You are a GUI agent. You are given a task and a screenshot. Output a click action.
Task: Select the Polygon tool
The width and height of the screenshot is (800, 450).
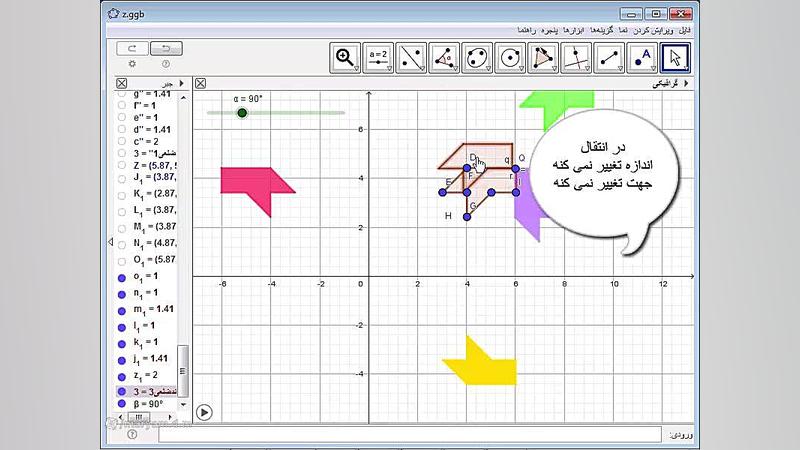543,58
